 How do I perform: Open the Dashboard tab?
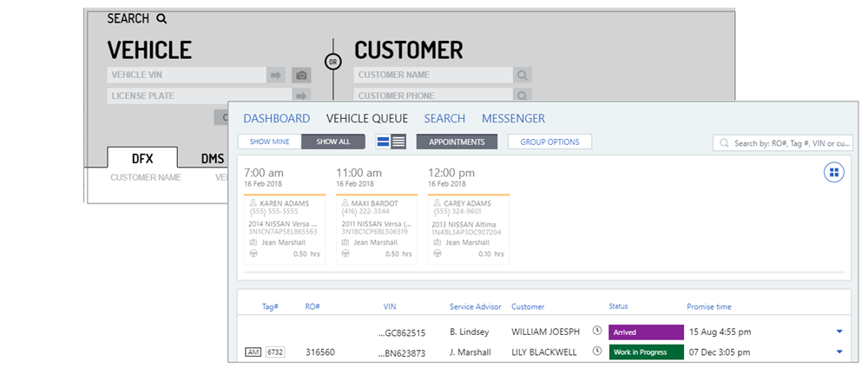276,119
